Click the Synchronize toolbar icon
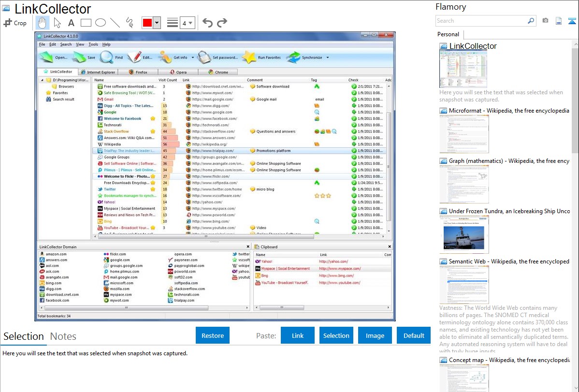 tap(293, 57)
